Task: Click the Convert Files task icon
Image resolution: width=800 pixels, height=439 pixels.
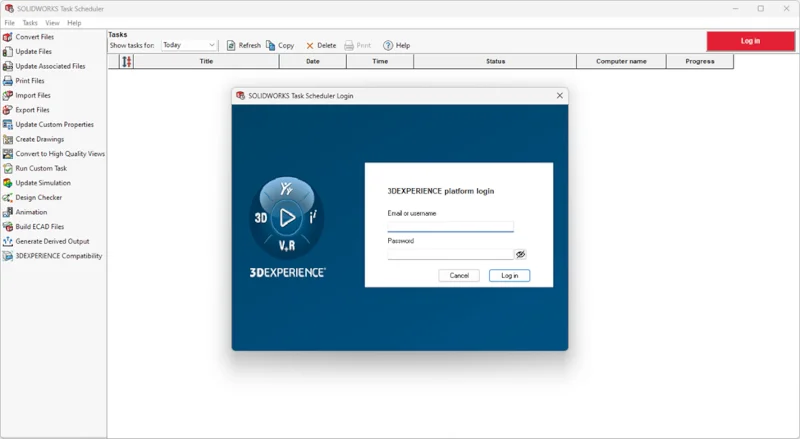Action: [8, 37]
